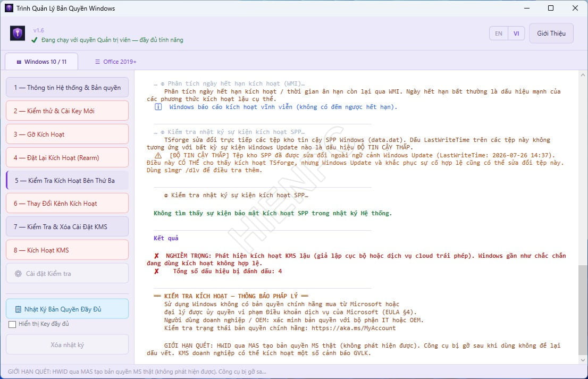Screen dimensions: 588x379
Task: Click the list icon on Office 2019+ tab
Action: [x=97, y=62]
